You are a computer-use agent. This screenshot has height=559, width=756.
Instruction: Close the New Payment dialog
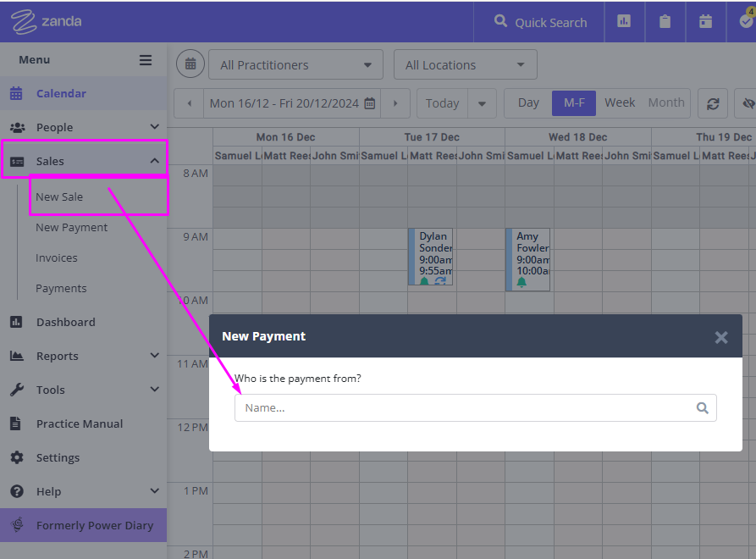point(721,337)
